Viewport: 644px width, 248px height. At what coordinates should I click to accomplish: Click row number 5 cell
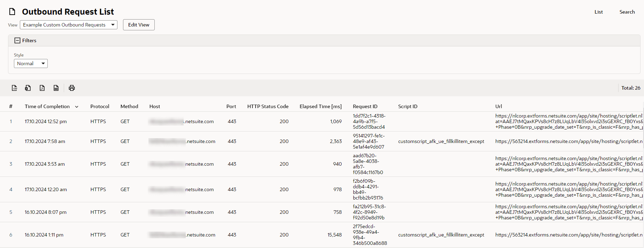[11, 212]
